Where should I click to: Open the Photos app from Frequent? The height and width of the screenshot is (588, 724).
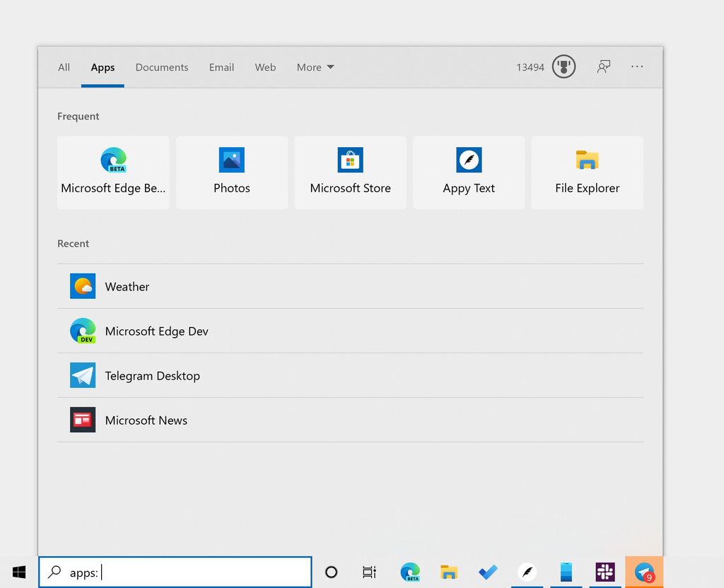232,172
